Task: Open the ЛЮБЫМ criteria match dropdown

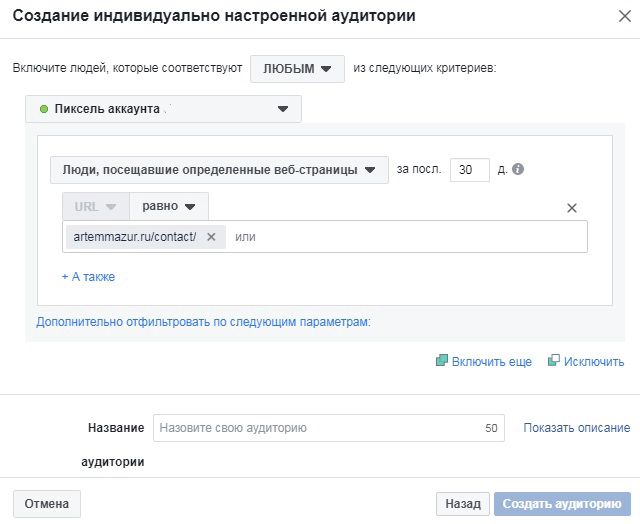Action: tap(297, 69)
